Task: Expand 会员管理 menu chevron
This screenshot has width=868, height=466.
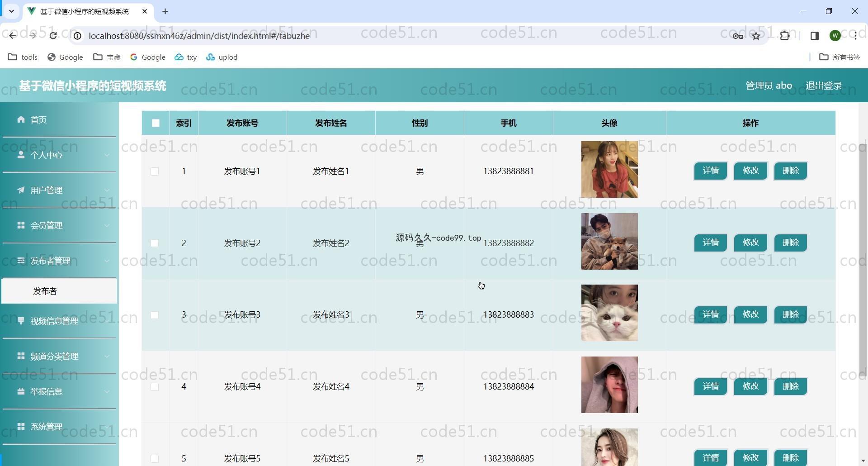Action: 107,226
